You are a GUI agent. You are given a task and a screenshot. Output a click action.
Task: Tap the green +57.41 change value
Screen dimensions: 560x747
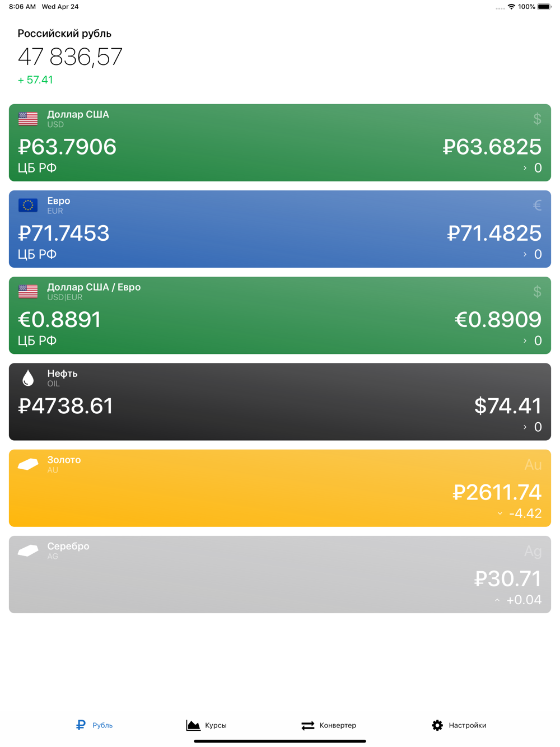click(35, 80)
